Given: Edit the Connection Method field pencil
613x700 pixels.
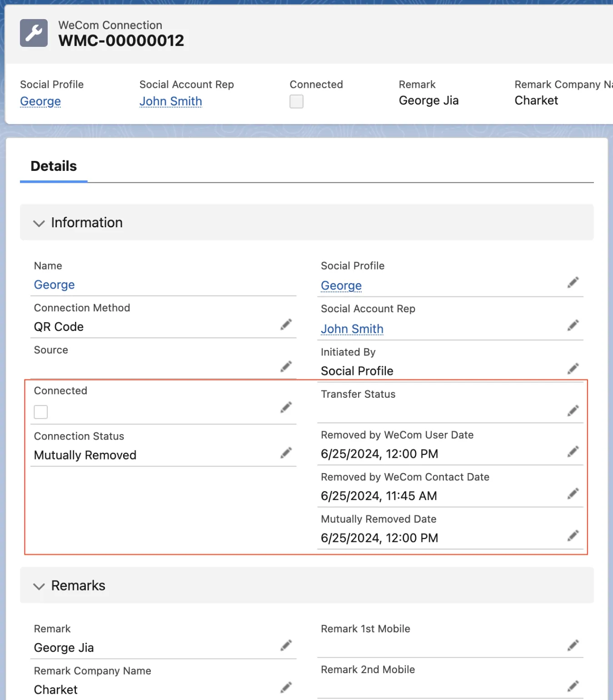Looking at the screenshot, I should click(x=286, y=325).
